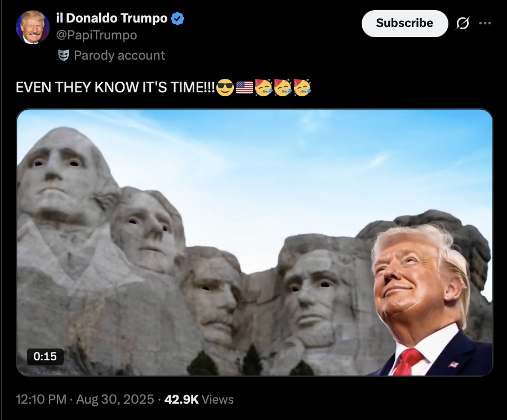Click the Aug 30, 2025 date

115,399
